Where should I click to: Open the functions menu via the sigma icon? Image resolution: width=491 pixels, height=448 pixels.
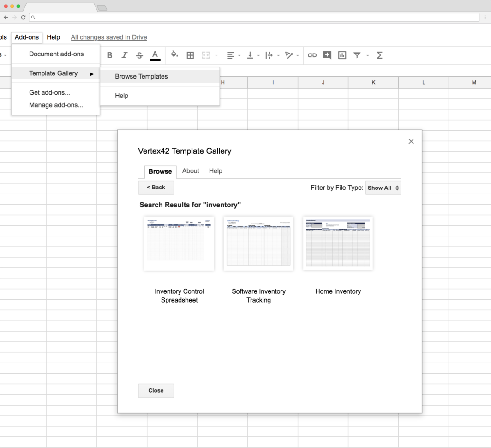[x=379, y=55]
